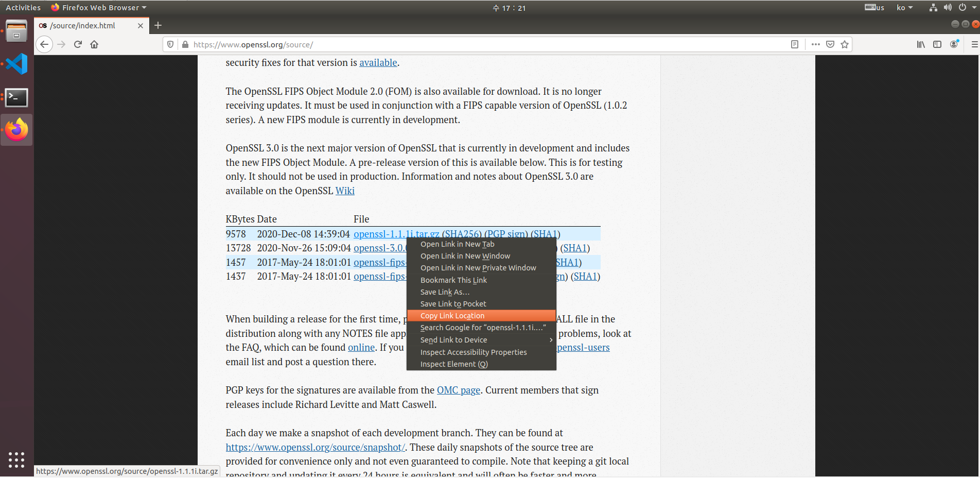Reload the current page

(78, 44)
